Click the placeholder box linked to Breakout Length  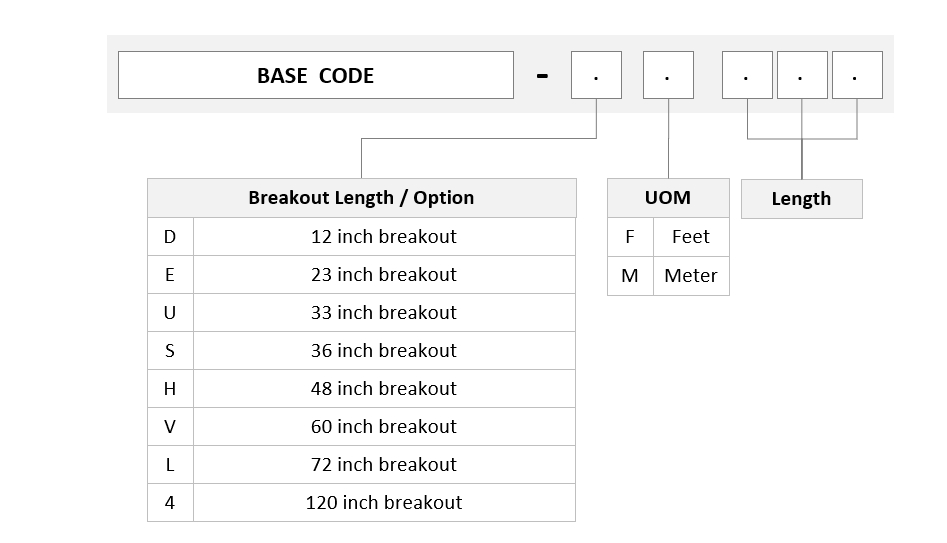(x=596, y=75)
